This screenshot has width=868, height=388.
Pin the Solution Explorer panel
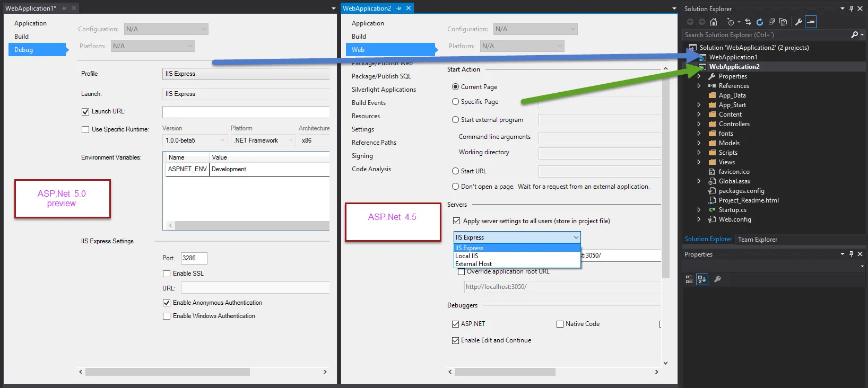point(852,8)
